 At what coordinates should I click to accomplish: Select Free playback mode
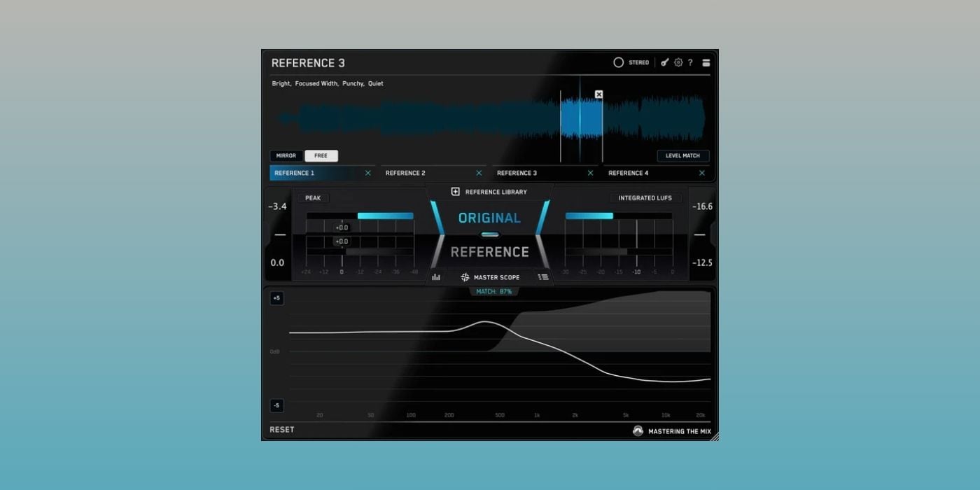point(321,156)
